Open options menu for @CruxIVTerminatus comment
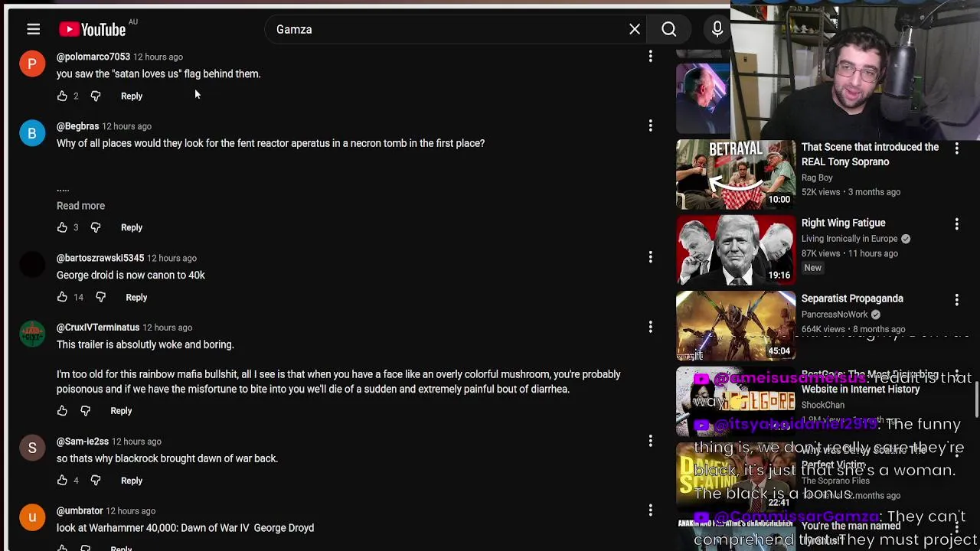 tap(651, 327)
